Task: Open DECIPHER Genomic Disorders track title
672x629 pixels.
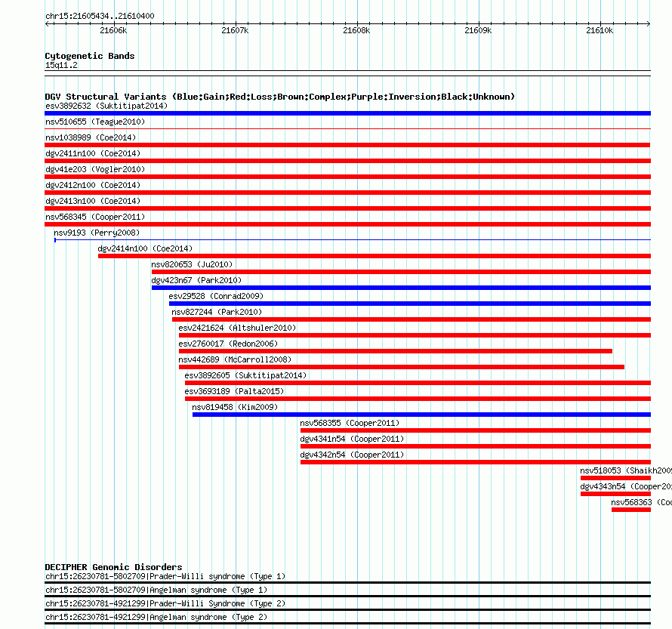Action: point(113,567)
